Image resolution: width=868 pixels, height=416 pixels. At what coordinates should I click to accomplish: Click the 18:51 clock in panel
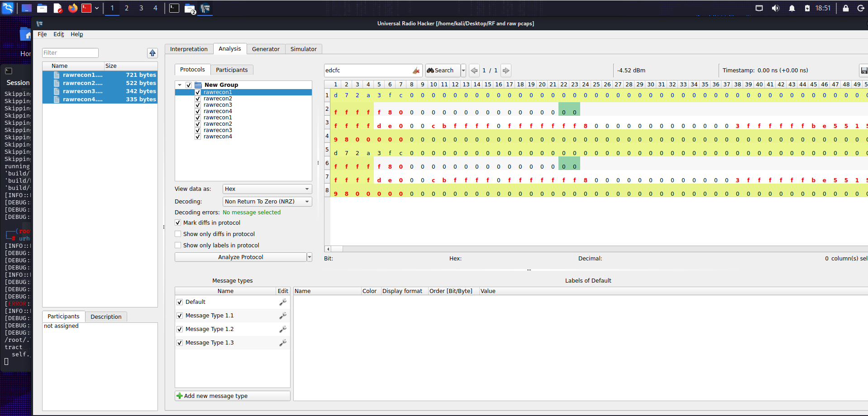823,8
